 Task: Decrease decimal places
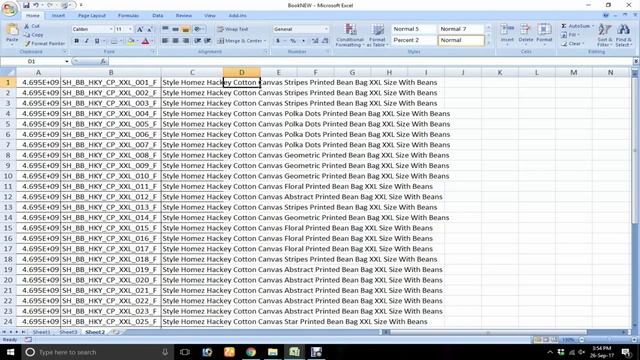[325, 41]
